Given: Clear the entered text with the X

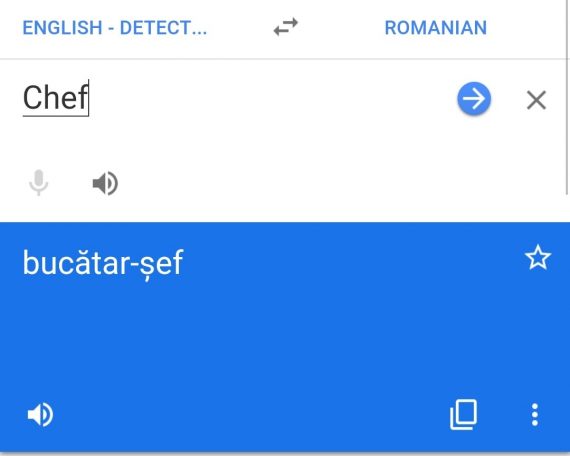Looking at the screenshot, I should point(536,100).
